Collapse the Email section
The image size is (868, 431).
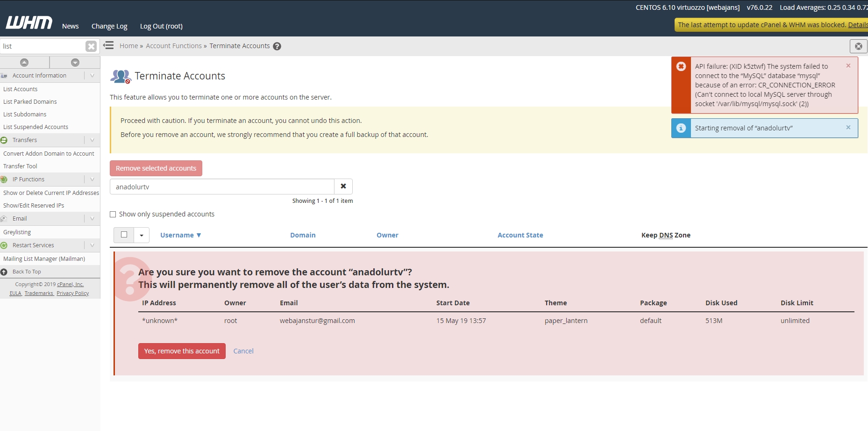click(x=92, y=219)
